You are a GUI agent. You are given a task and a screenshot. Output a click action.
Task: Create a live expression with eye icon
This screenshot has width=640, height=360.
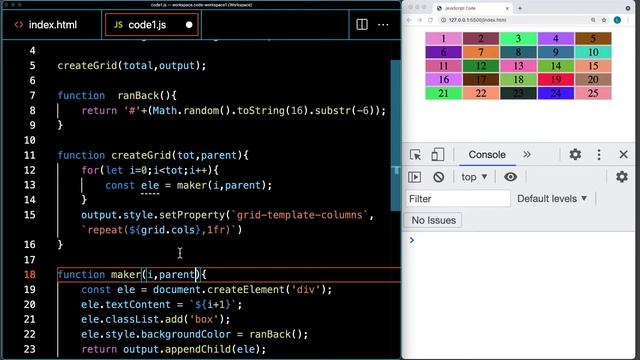pos(510,177)
